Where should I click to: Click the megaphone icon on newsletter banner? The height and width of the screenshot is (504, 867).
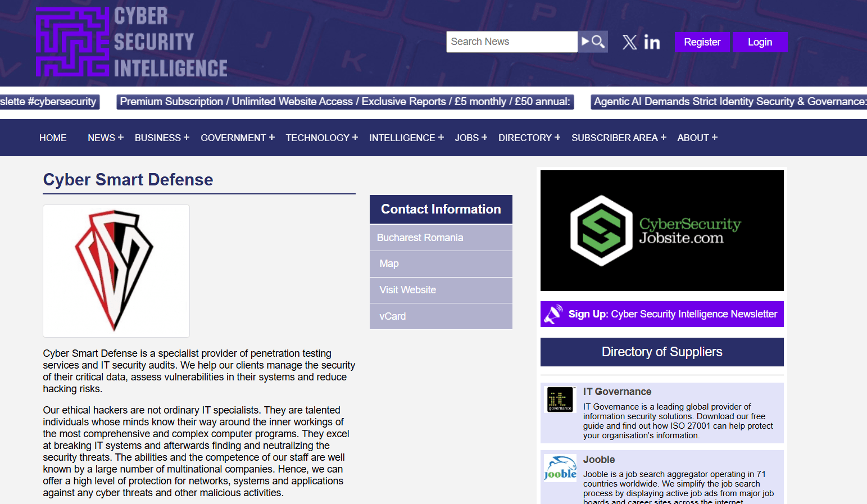click(553, 314)
